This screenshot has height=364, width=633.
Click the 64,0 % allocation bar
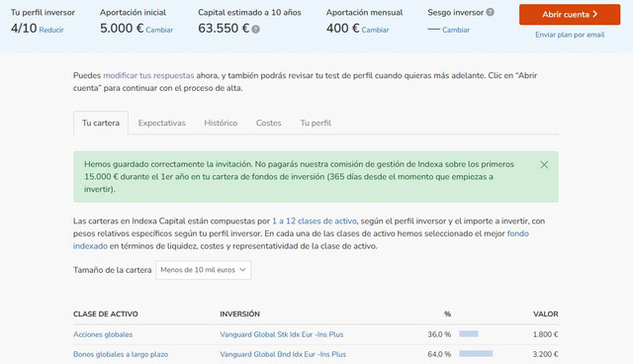tap(476, 353)
